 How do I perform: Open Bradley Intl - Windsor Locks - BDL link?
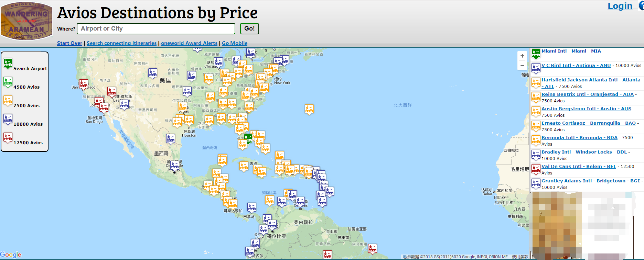(x=584, y=152)
